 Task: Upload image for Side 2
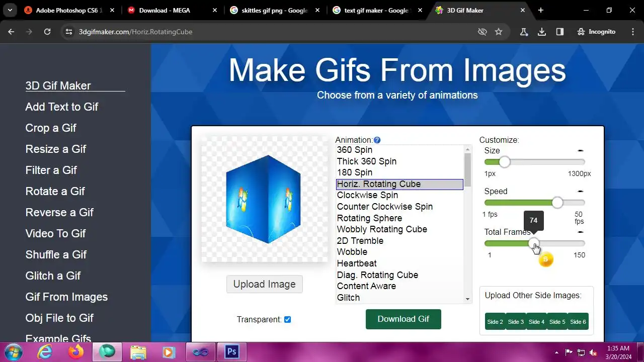[x=495, y=322]
